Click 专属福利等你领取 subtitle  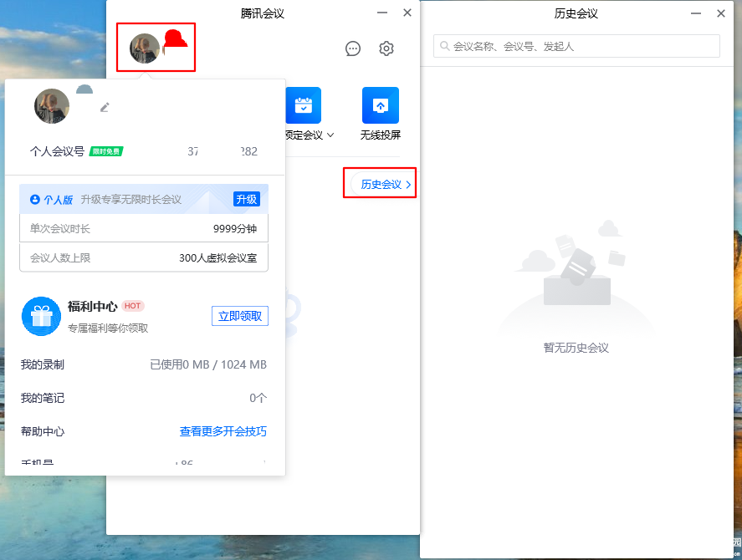pyautogui.click(x=108, y=328)
